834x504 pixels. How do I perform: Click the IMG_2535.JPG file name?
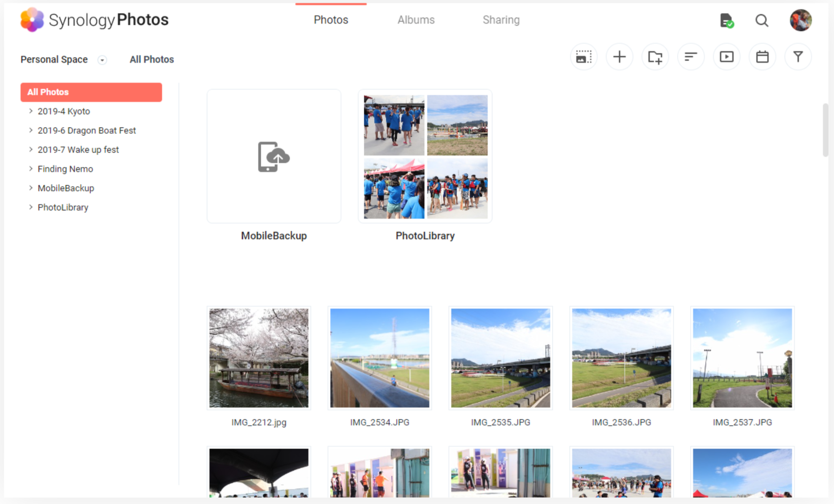point(501,422)
